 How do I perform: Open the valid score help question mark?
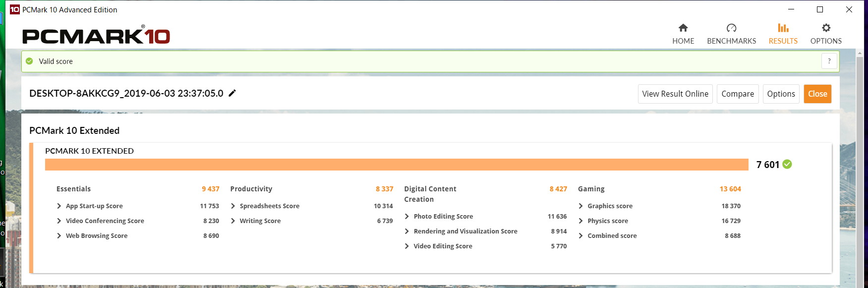[829, 61]
